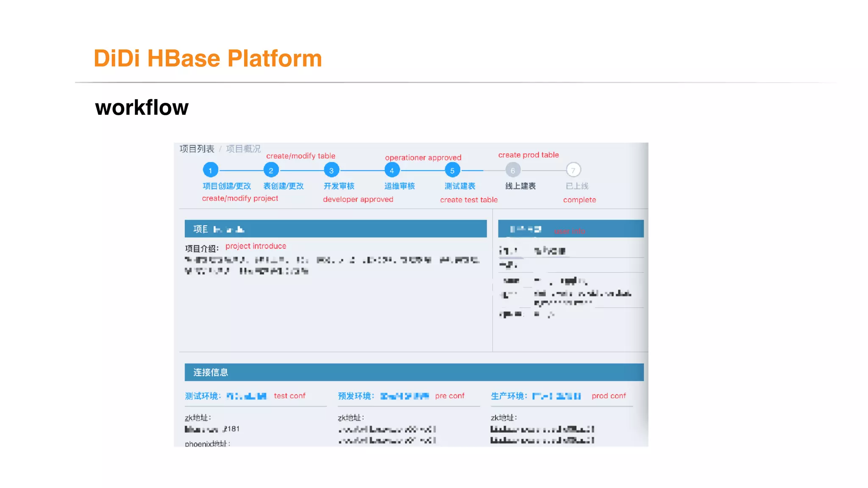868x488 pixels.
Task: Select 表创建/更改 step label
Action: [284, 186]
